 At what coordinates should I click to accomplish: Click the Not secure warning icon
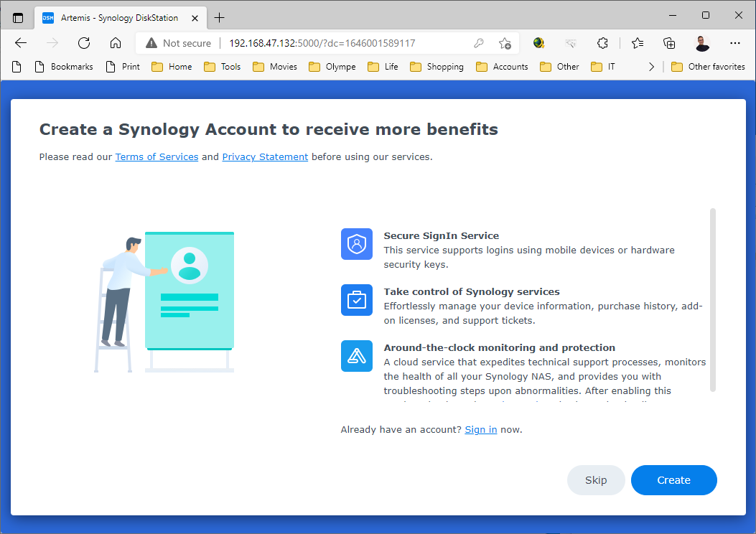151,43
